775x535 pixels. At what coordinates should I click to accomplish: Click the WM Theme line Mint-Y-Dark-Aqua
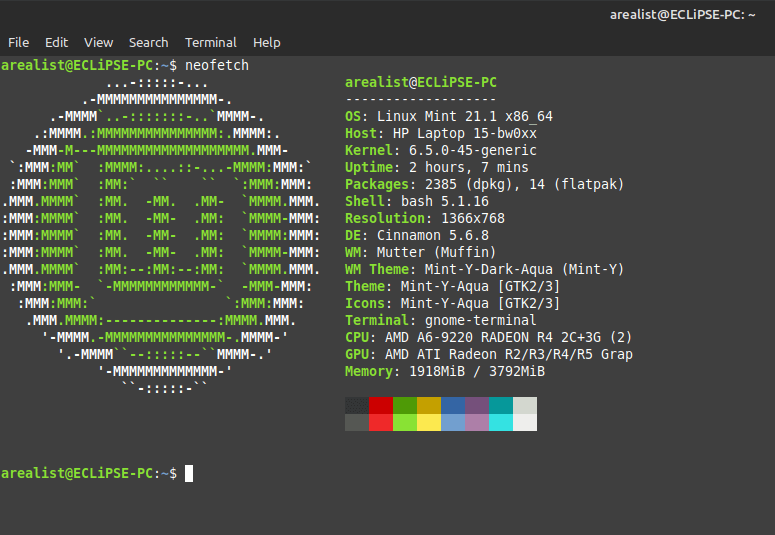484,269
